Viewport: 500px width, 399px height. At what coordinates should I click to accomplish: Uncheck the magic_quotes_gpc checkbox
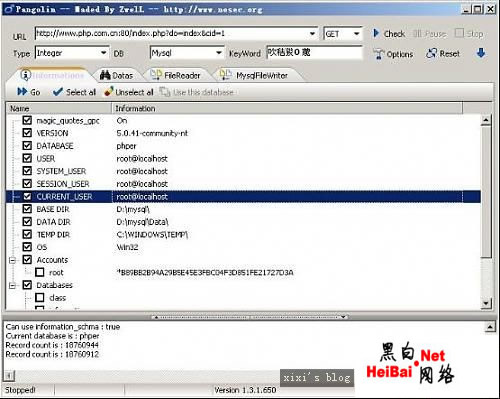(27, 120)
